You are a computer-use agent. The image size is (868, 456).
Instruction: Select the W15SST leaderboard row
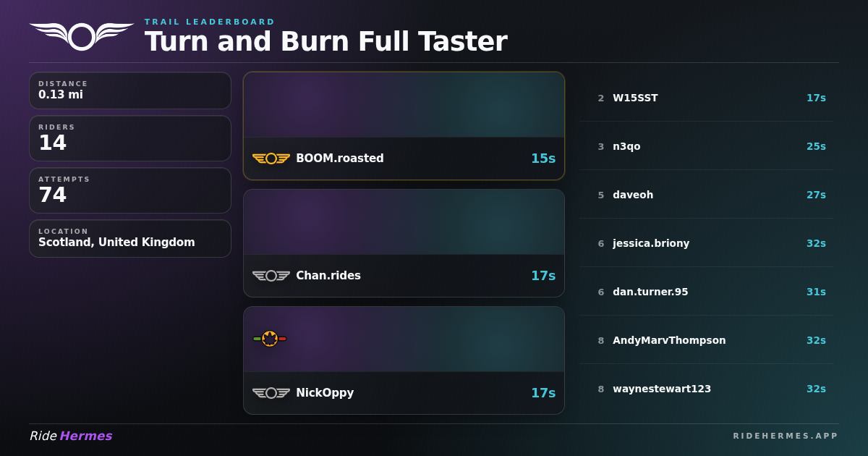click(x=706, y=98)
